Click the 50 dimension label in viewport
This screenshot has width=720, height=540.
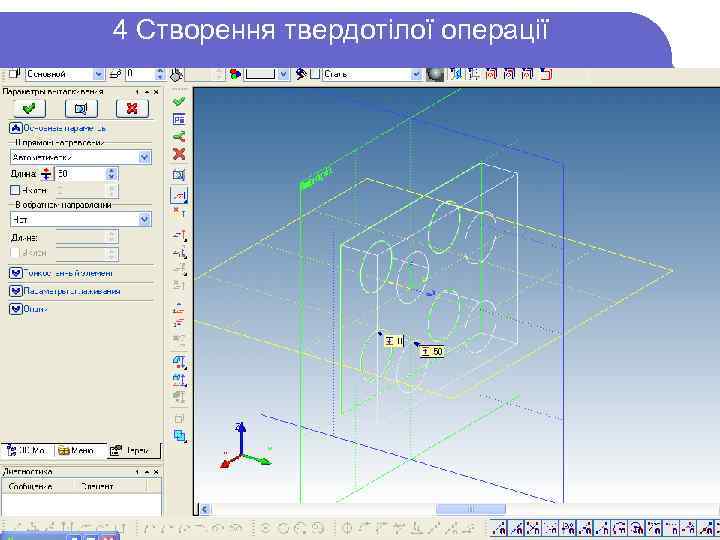[433, 352]
